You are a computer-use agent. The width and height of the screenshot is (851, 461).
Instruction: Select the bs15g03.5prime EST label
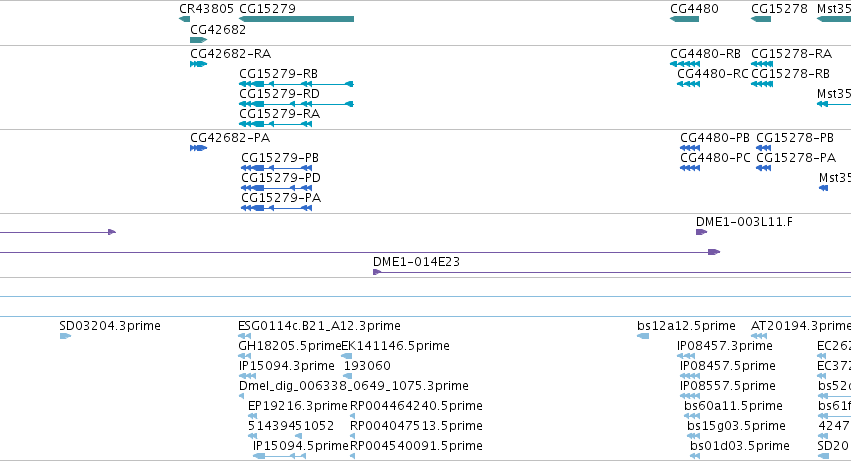(736, 426)
